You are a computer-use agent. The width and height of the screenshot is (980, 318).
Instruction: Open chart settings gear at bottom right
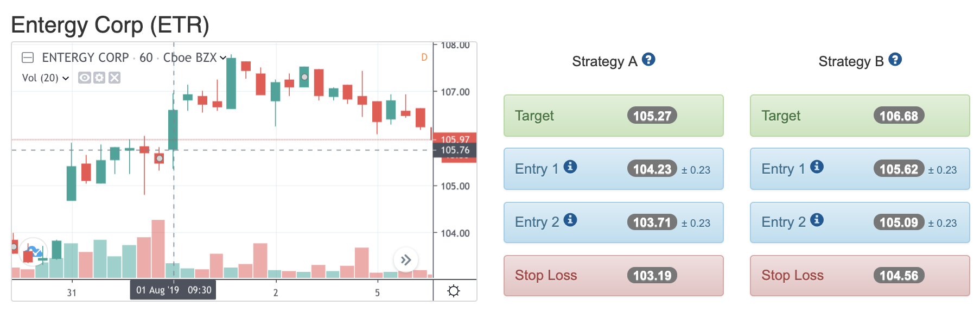click(454, 291)
